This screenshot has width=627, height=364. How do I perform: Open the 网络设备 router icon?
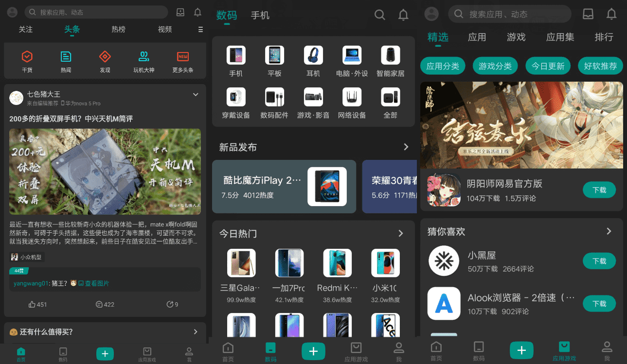pyautogui.click(x=352, y=96)
